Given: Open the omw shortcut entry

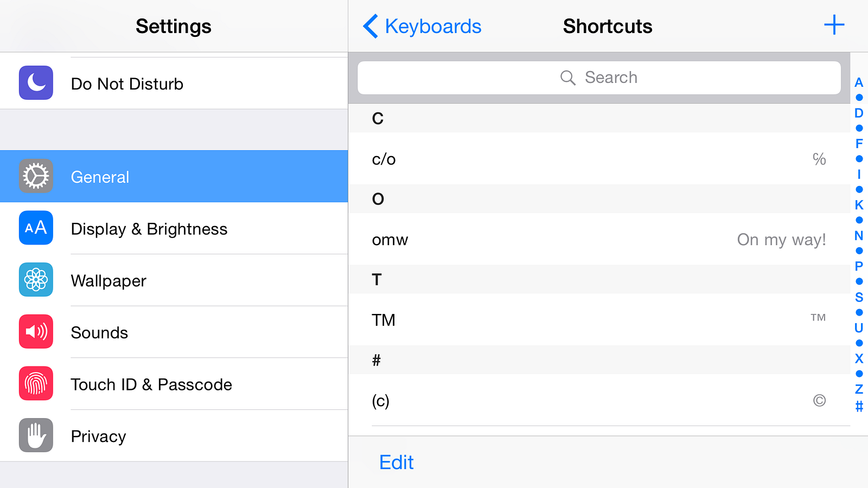Looking at the screenshot, I should coord(599,239).
